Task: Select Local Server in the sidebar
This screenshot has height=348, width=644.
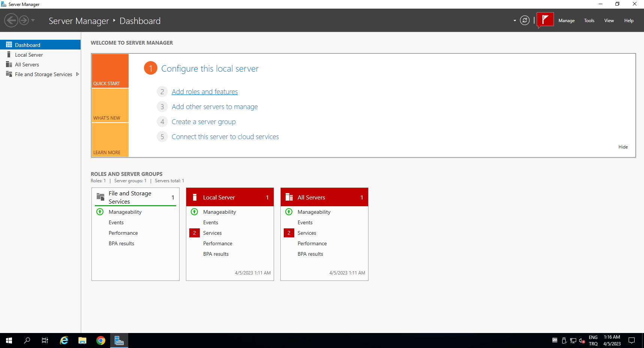Action: click(x=28, y=54)
